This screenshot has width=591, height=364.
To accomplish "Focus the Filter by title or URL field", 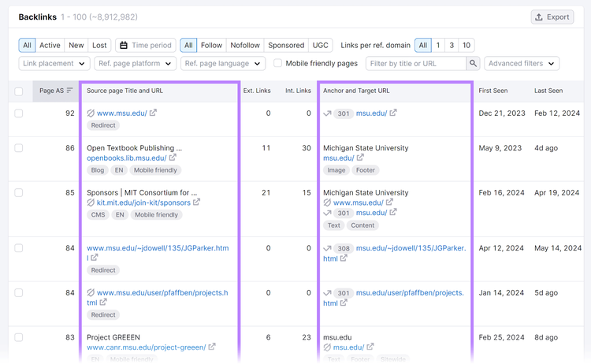I will 416,63.
